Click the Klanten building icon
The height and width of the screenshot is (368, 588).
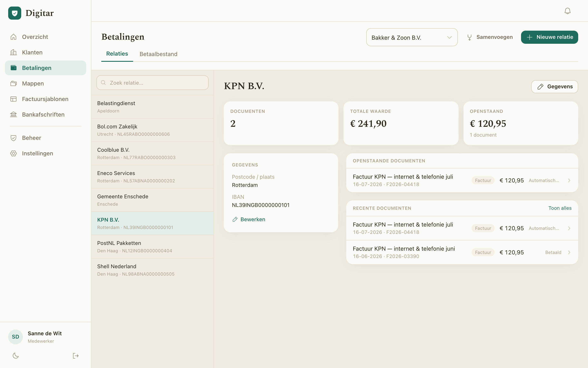(x=14, y=52)
